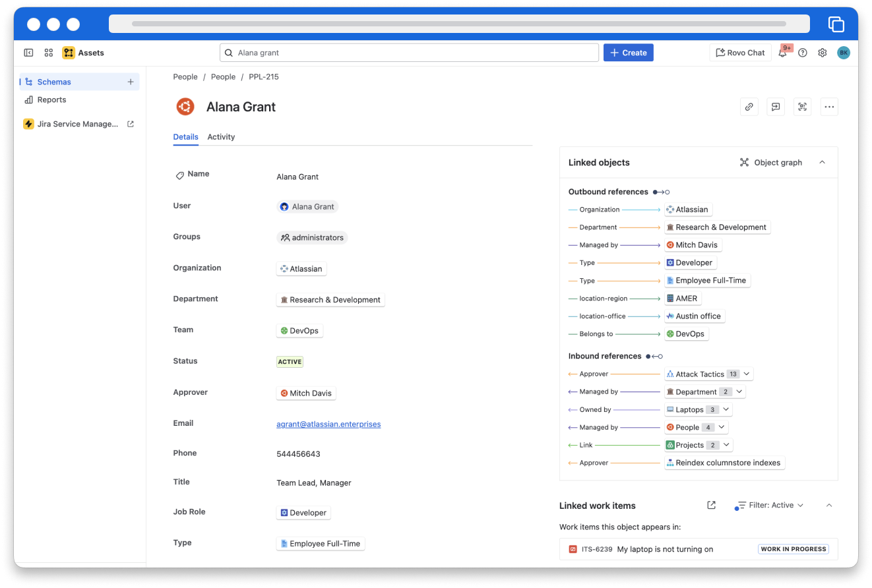Expand the Laptops inbound reference list
This screenshot has width=872, height=588.
pyautogui.click(x=726, y=409)
